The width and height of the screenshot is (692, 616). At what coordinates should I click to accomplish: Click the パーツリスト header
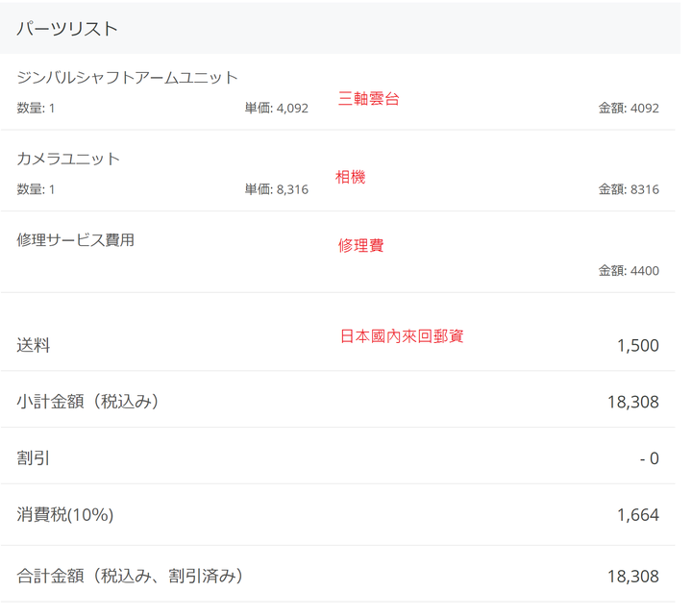(68, 29)
